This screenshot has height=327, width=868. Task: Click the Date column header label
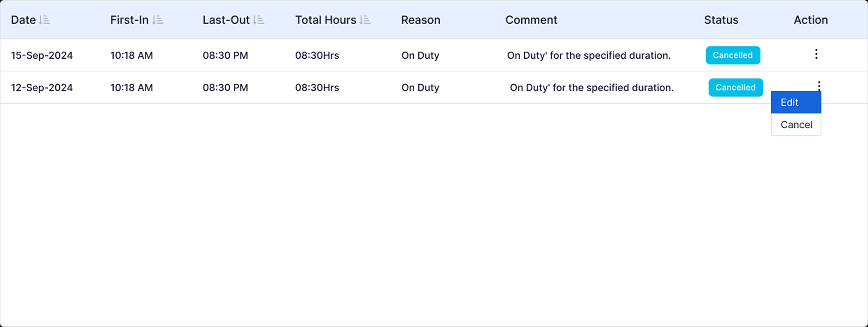coord(23,20)
